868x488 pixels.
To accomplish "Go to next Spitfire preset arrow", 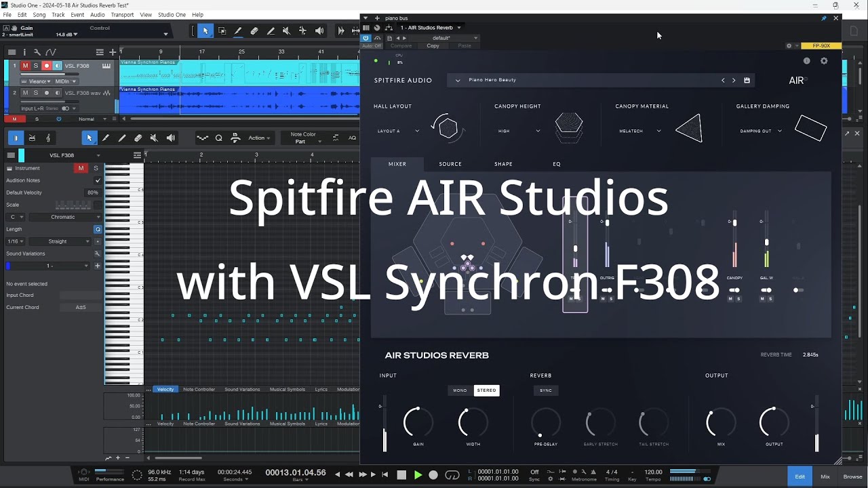I will [x=733, y=80].
